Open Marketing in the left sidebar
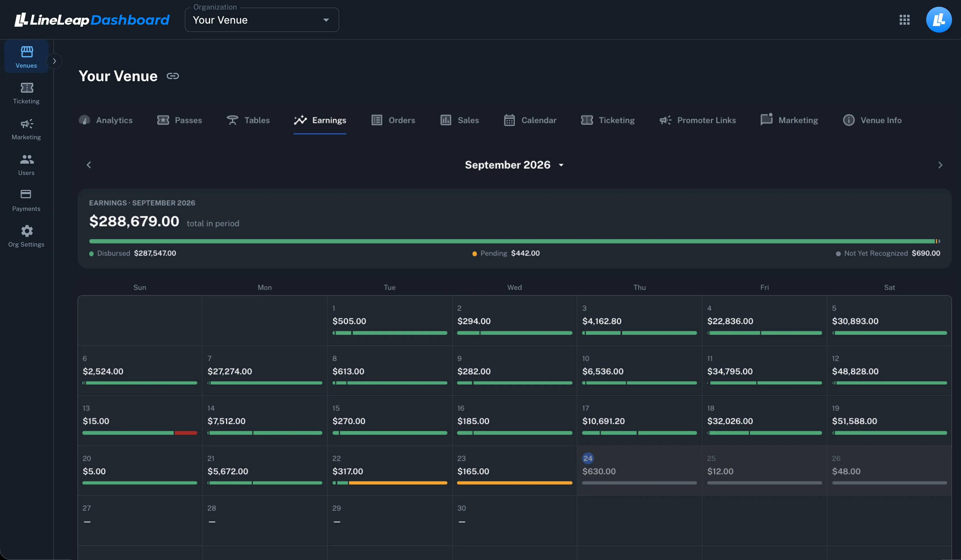 click(26, 129)
